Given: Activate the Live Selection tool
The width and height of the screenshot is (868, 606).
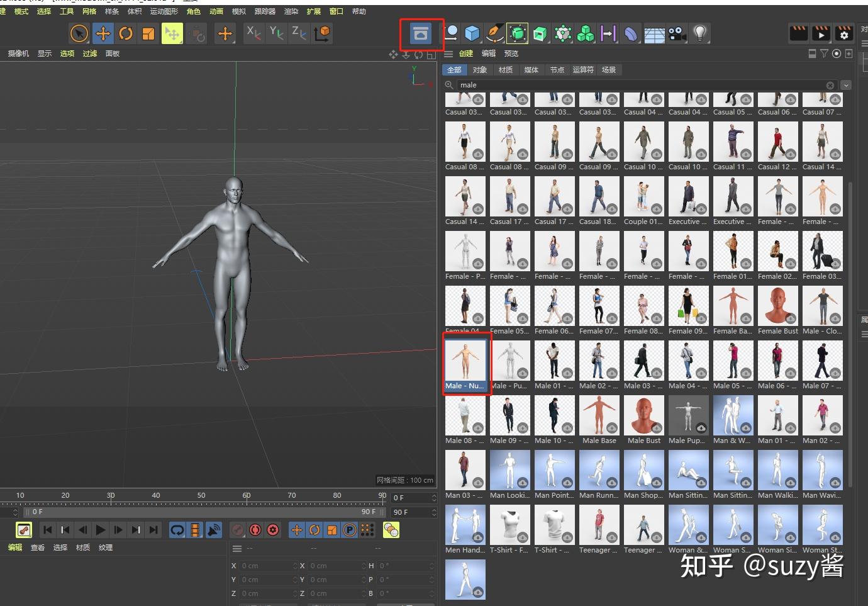Looking at the screenshot, I should (79, 33).
